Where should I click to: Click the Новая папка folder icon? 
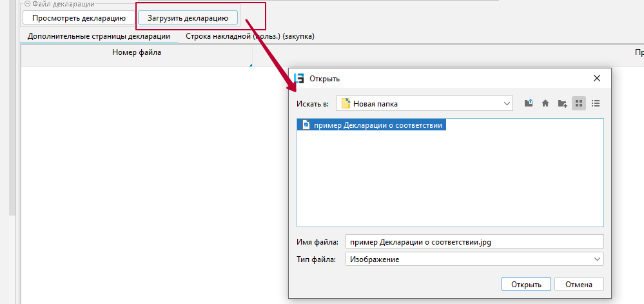[346, 103]
